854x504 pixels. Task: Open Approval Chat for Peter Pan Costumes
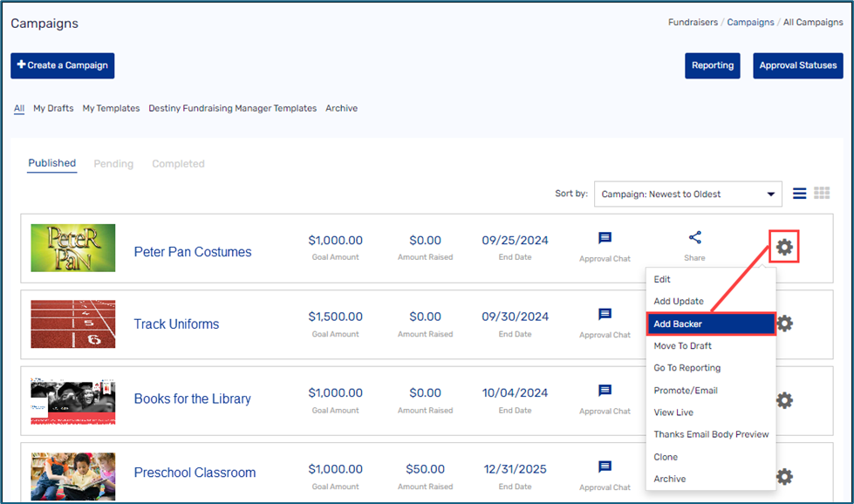coord(605,238)
